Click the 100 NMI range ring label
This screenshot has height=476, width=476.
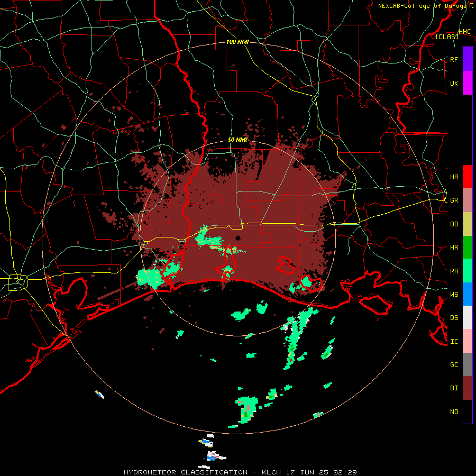click(x=237, y=42)
